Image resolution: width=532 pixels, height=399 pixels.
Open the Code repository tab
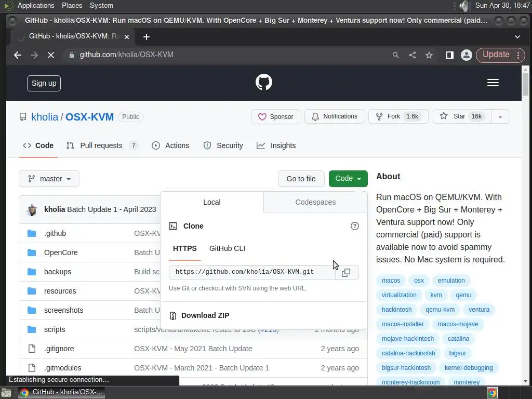(38, 145)
